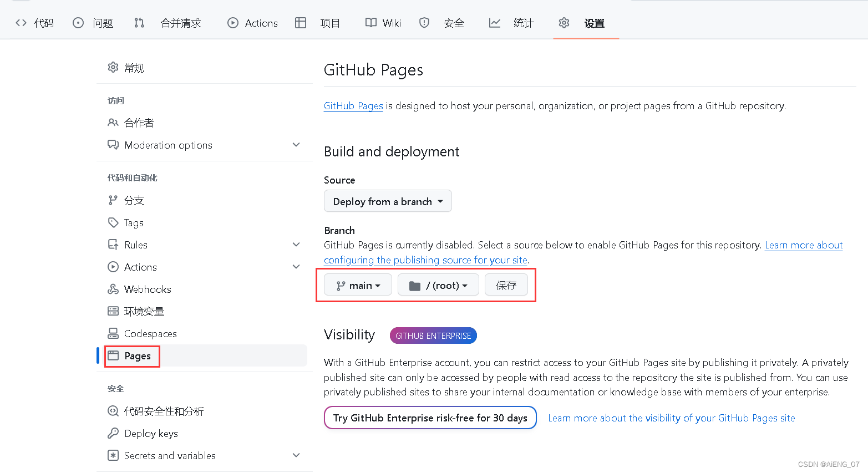Click the sidebar Actions play icon

(113, 267)
